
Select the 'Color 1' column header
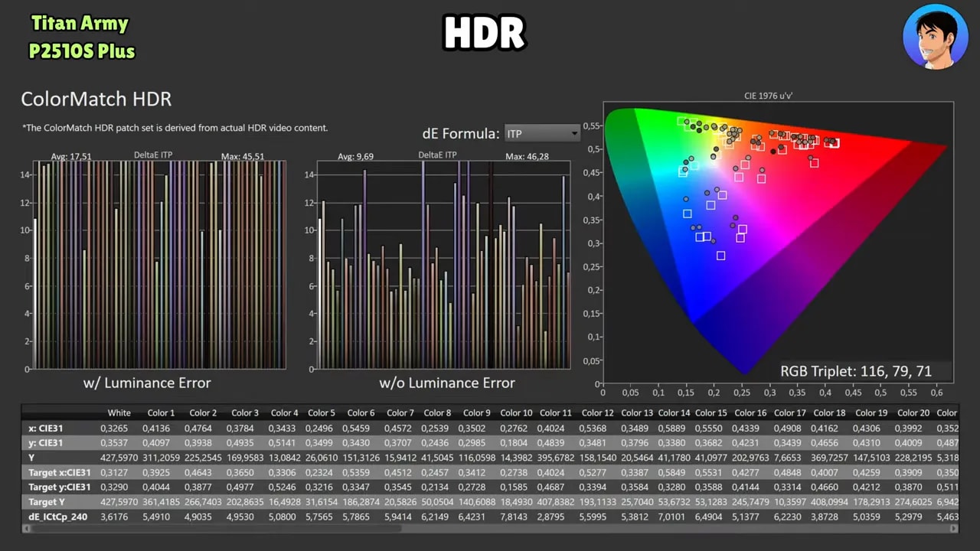point(162,413)
